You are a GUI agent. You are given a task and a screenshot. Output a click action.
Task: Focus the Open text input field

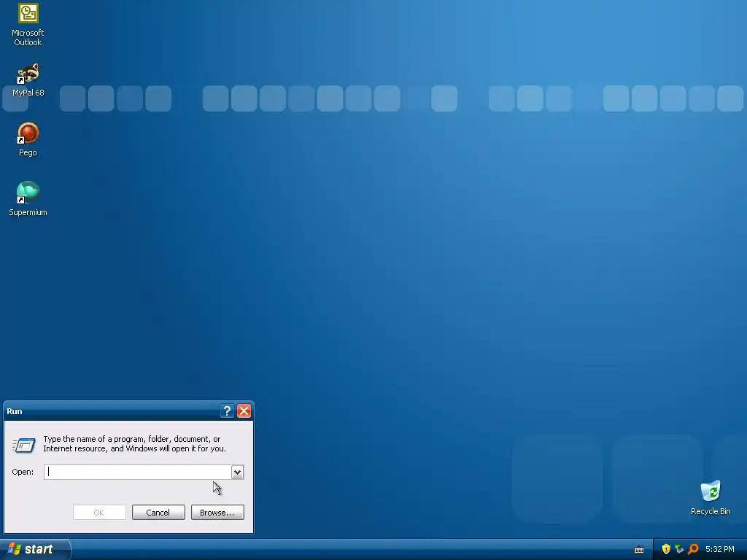pos(138,472)
